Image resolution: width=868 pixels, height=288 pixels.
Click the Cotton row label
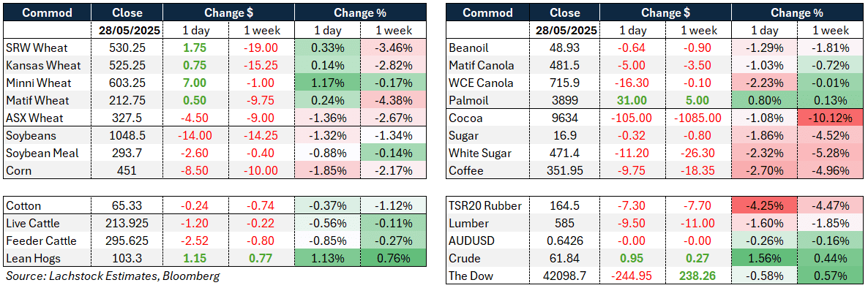23,206
